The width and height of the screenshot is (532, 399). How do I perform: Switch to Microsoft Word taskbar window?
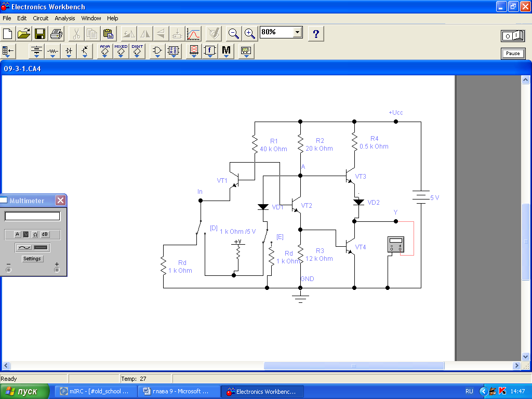pos(179,392)
